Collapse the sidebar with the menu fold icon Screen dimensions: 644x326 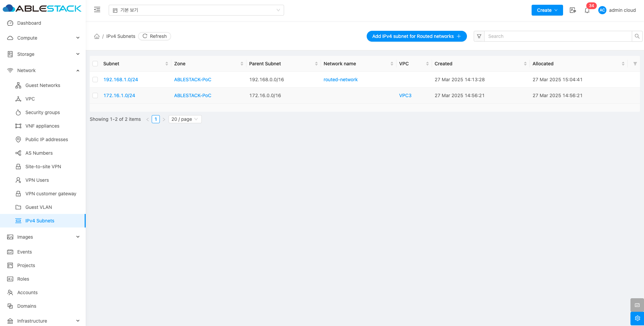coord(97,10)
